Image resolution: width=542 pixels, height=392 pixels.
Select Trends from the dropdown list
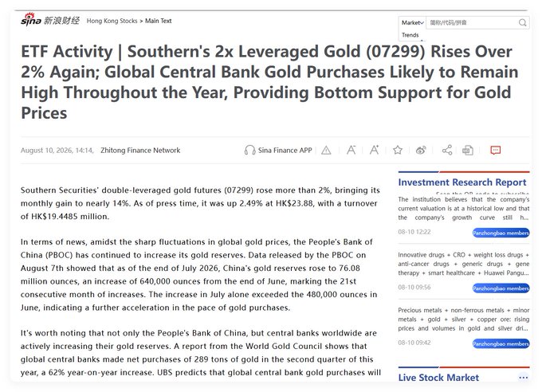coord(410,35)
